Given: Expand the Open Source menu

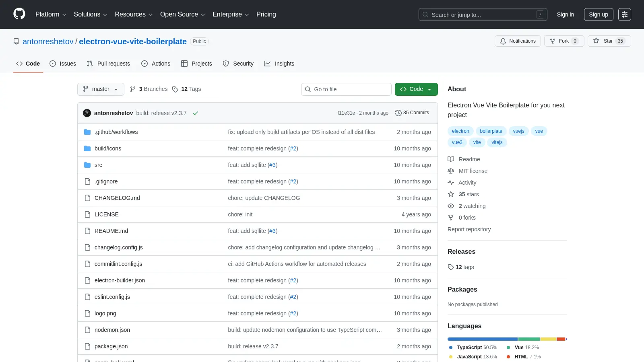Looking at the screenshot, I should (183, 14).
